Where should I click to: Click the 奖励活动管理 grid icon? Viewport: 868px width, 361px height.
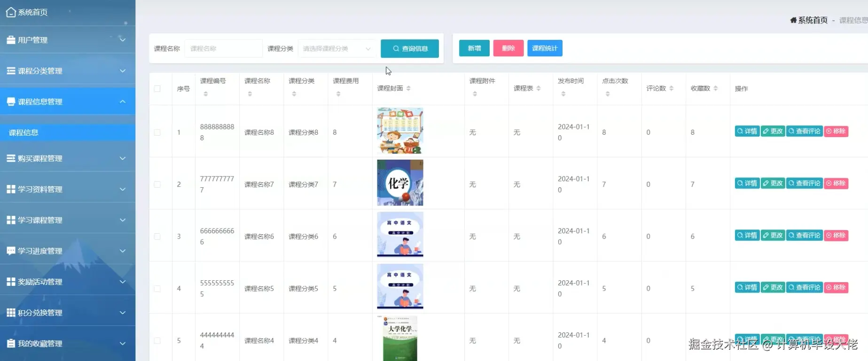tap(11, 282)
